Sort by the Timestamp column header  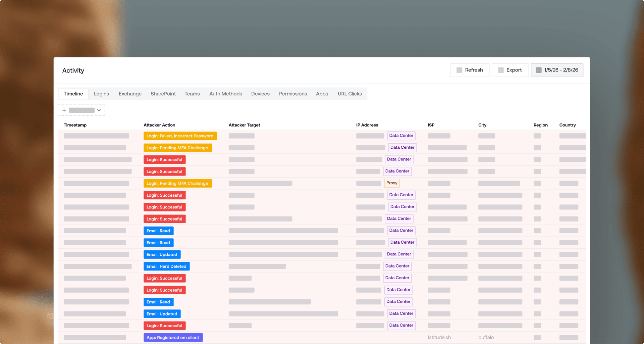[75, 125]
